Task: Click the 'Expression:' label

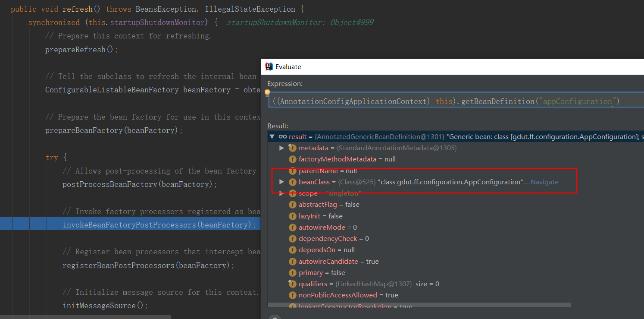Action: pyautogui.click(x=285, y=84)
